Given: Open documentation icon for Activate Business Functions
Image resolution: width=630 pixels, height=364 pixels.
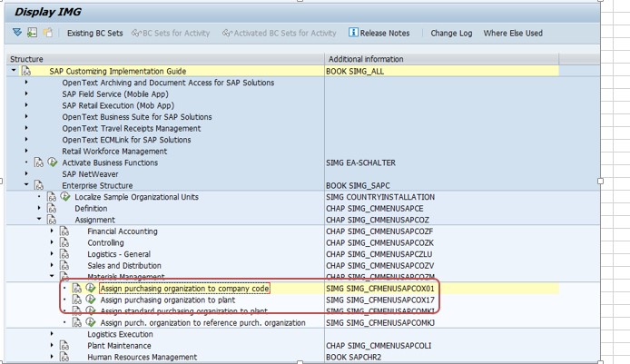Looking at the screenshot, I should click(38, 162).
